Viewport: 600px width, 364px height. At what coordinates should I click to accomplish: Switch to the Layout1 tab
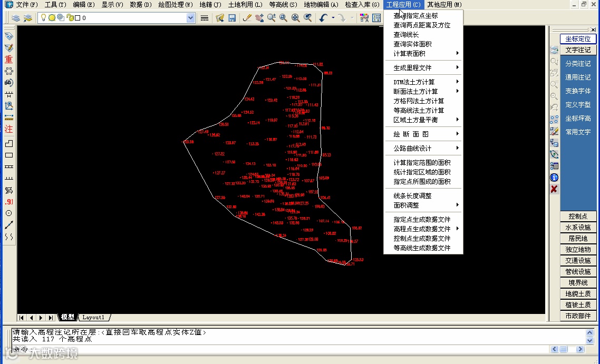tap(93, 317)
